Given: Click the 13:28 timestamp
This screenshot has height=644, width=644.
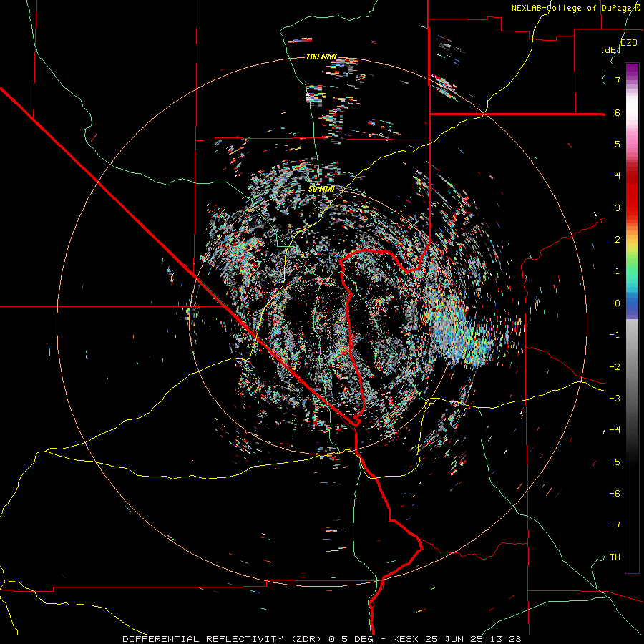Looking at the screenshot, I should 506,639.
